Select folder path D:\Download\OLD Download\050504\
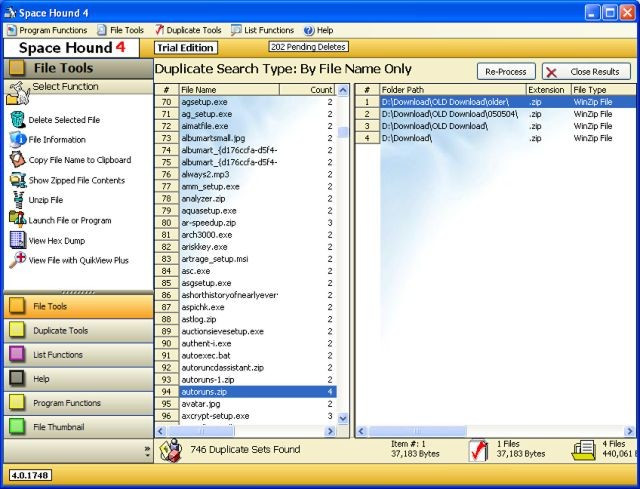 (x=496, y=114)
